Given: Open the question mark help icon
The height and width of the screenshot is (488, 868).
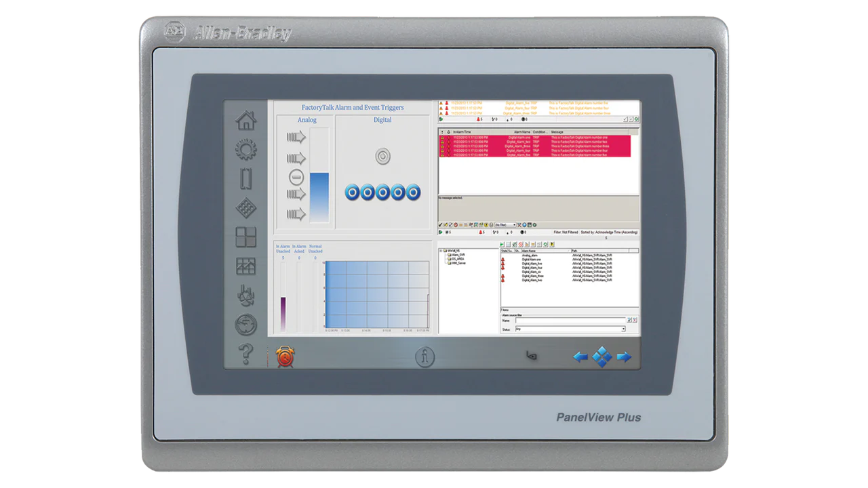Looking at the screenshot, I should (245, 354).
